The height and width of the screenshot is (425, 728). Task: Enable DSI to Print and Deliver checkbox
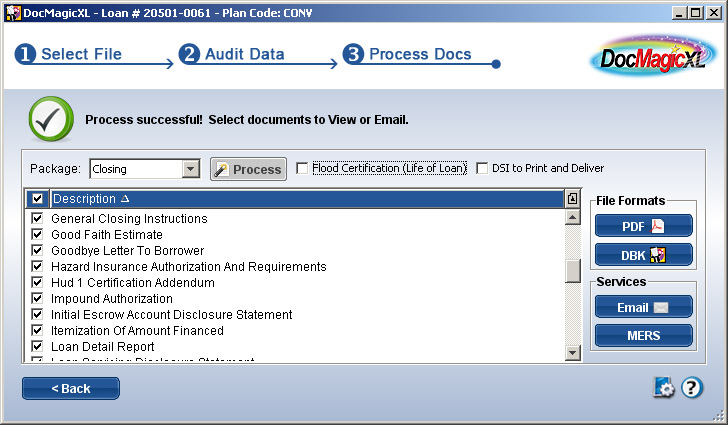482,168
